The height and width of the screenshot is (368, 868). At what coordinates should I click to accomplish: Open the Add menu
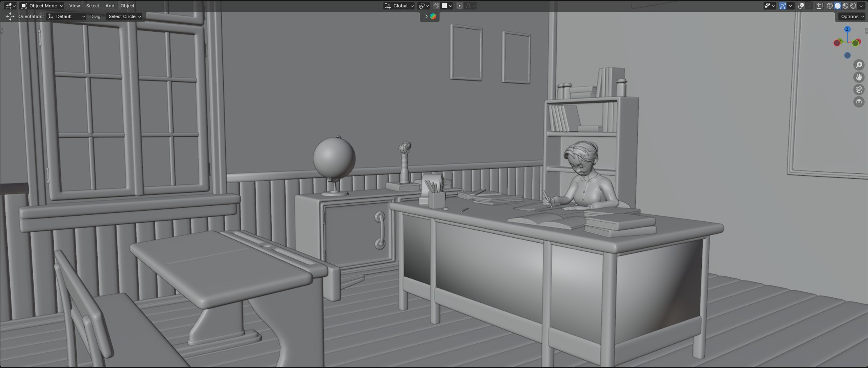pos(110,6)
